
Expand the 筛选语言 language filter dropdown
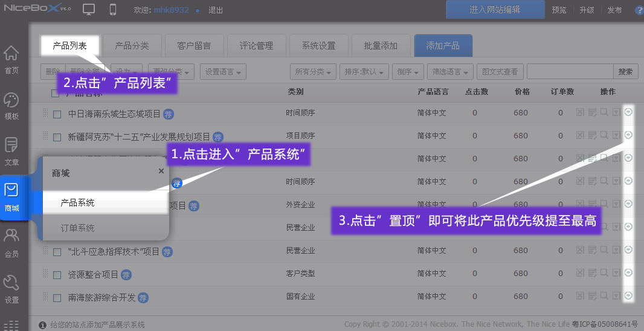point(449,72)
